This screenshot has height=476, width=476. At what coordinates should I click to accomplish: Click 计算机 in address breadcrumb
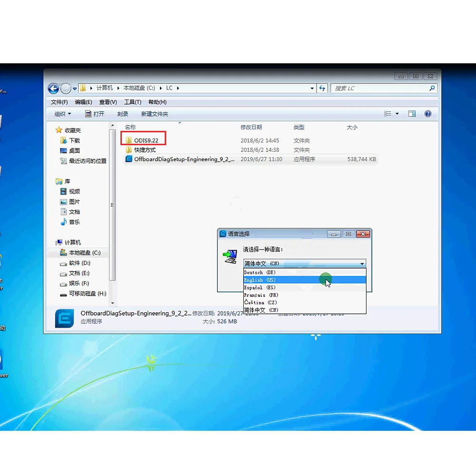click(x=104, y=88)
